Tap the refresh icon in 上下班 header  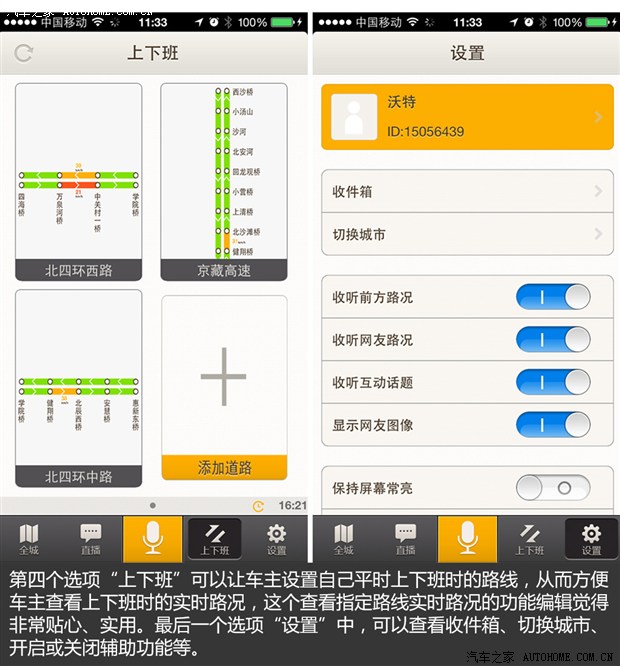(25, 53)
